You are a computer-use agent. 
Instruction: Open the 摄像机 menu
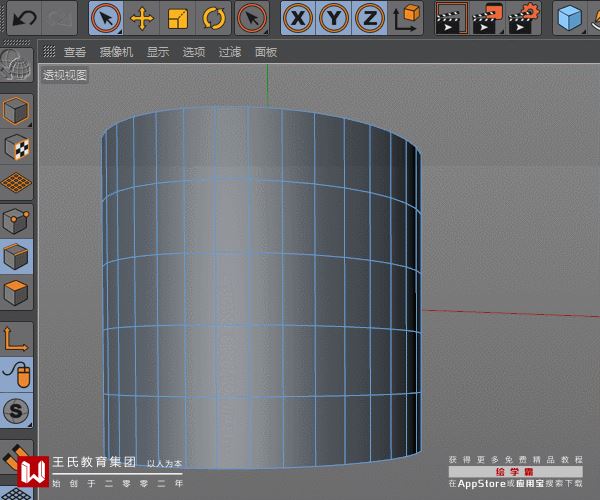[116, 52]
